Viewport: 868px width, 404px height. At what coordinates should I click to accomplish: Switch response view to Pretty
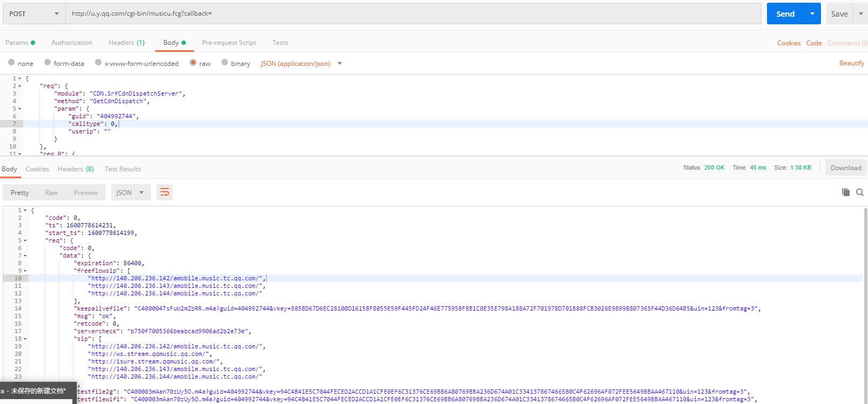19,192
